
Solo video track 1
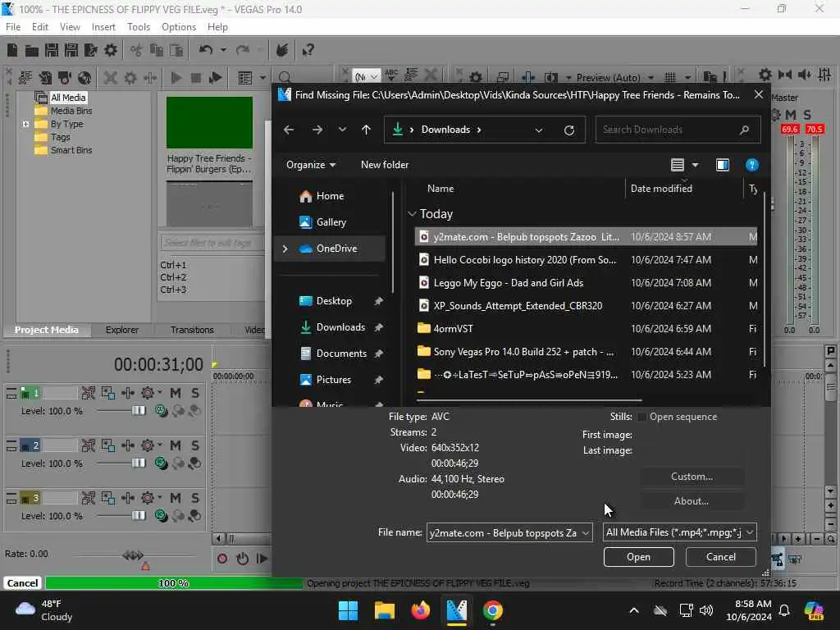pos(195,393)
